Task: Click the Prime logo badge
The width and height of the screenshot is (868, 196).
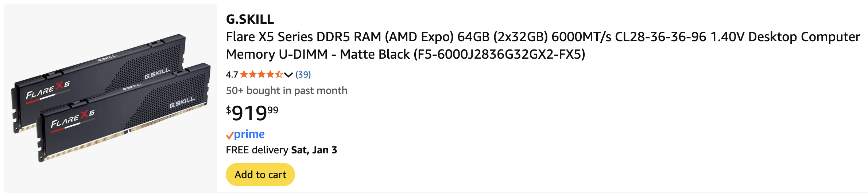Action: pos(249,134)
